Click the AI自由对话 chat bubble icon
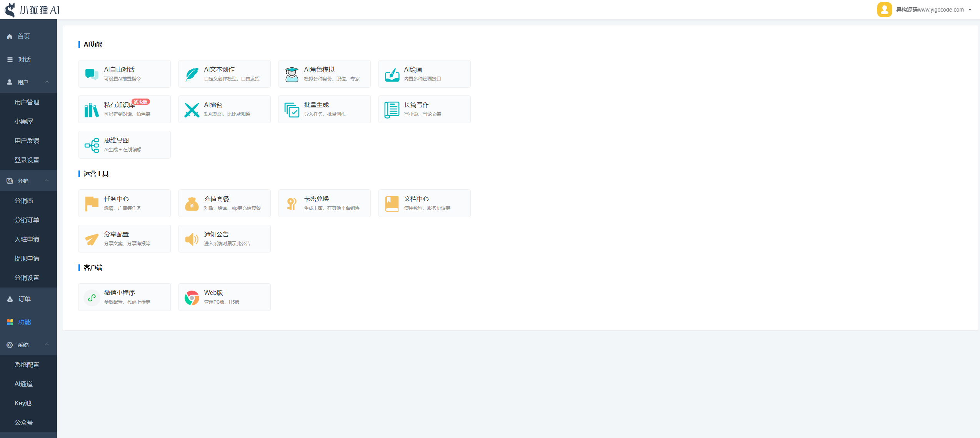Image resolution: width=980 pixels, height=438 pixels. pos(92,74)
